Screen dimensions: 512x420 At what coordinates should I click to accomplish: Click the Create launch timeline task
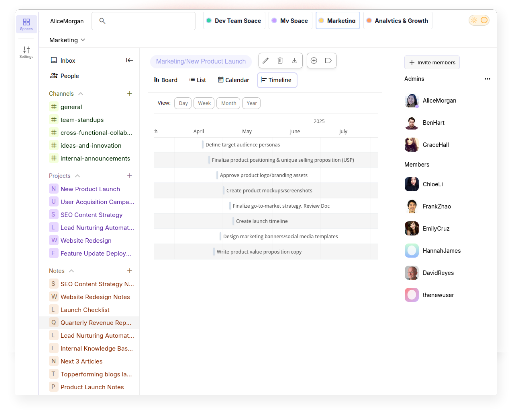(262, 221)
